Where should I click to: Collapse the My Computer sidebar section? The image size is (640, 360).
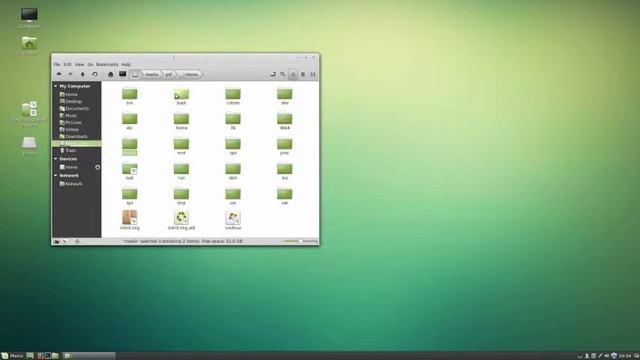pyautogui.click(x=56, y=86)
